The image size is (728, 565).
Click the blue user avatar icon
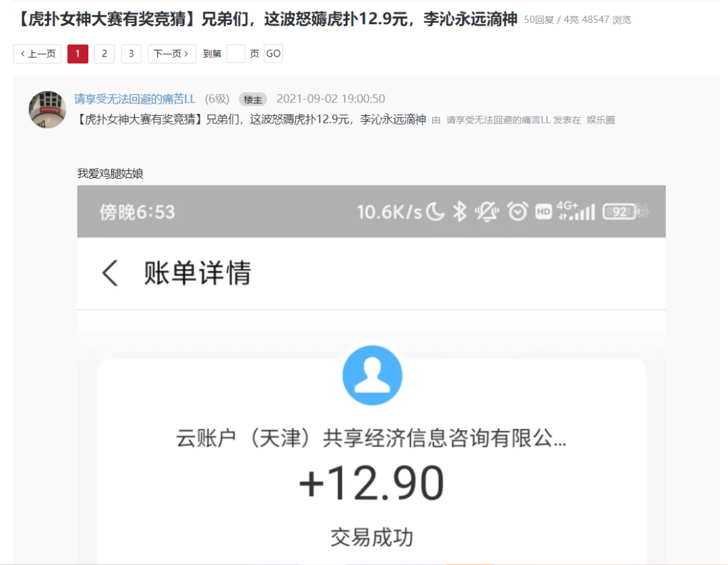pos(372,375)
